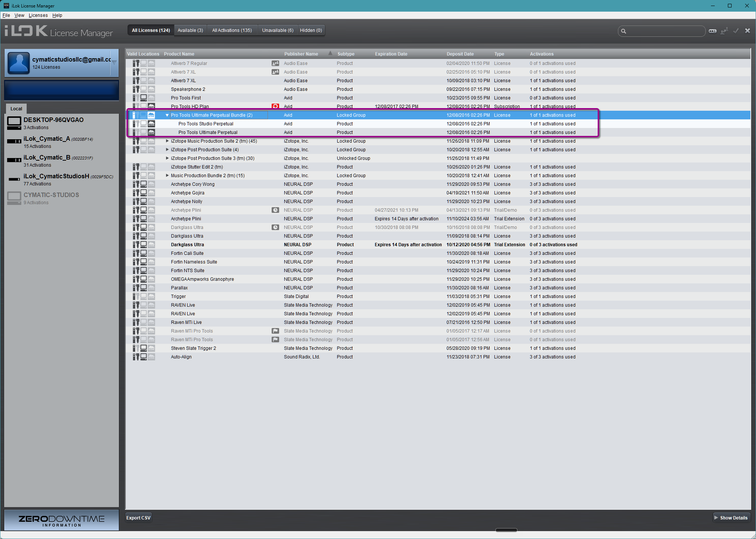Select the iZotope Stutter Edit 2 row
756x539 pixels.
(437, 167)
